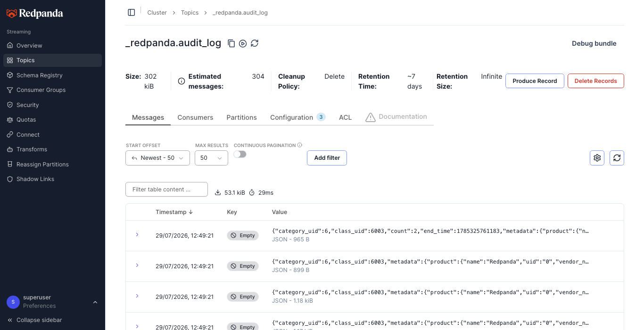Go to Cluster breadcrumb
644x330 pixels.
click(x=157, y=13)
